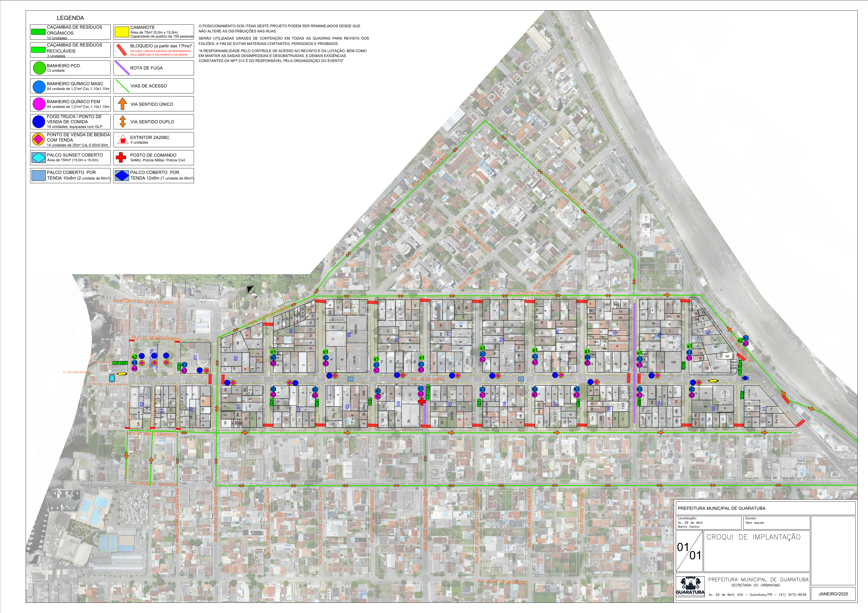Image resolution: width=868 pixels, height=613 pixels.
Task: Click the RUA 11 DE OUTUBRO label
Action: [269, 315]
